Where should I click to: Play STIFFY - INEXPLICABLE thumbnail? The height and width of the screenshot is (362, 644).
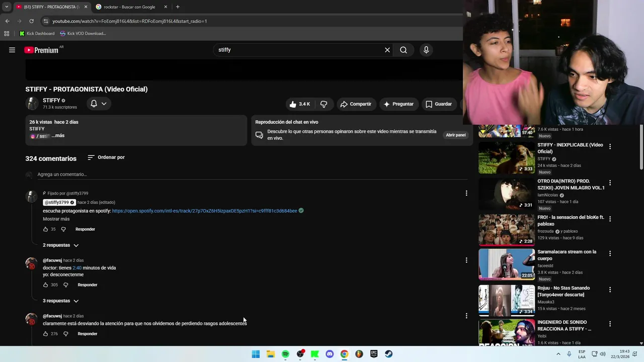point(507,158)
